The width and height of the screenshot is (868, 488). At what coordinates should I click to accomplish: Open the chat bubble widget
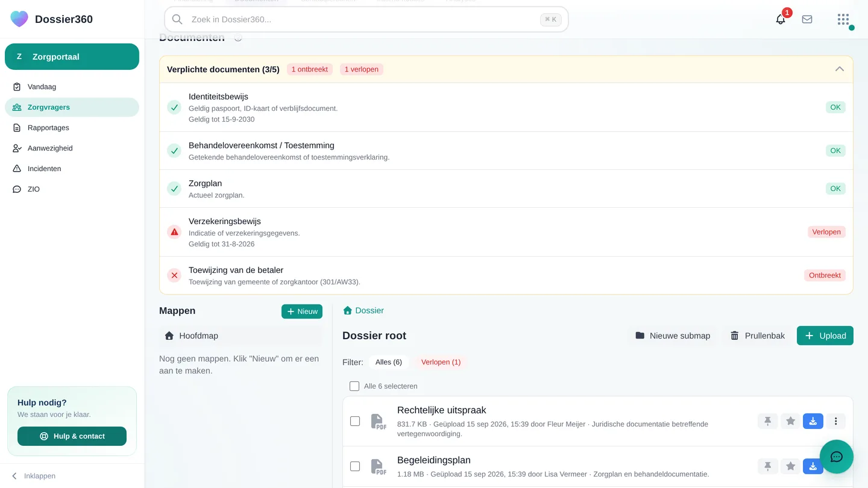coord(837,457)
